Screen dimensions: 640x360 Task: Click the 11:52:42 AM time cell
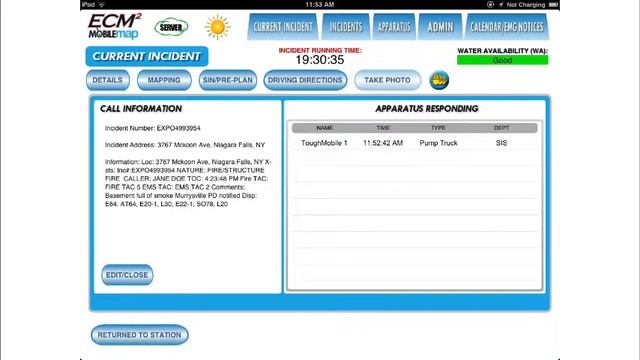(x=383, y=143)
